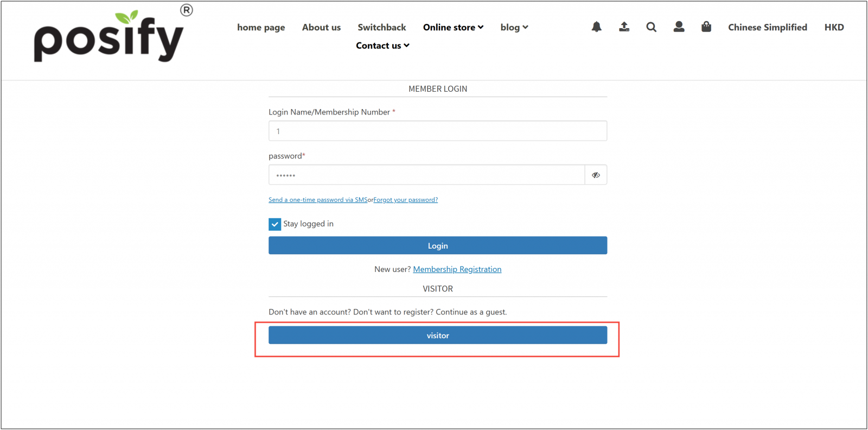Open the search magnifier icon

click(x=651, y=27)
